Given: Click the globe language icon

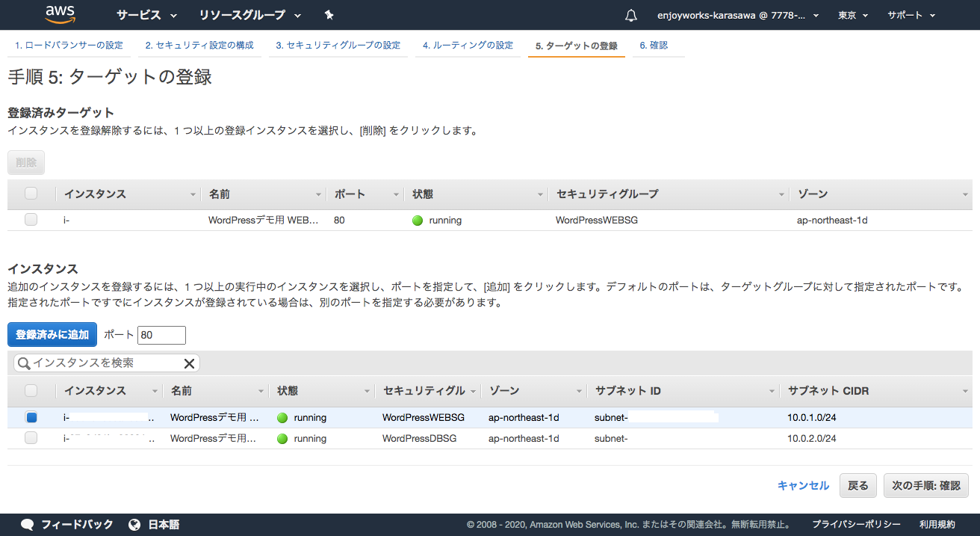Looking at the screenshot, I should click(134, 525).
